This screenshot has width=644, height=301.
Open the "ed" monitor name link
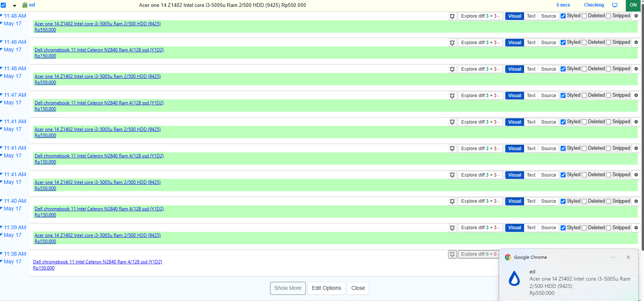coord(32,5)
